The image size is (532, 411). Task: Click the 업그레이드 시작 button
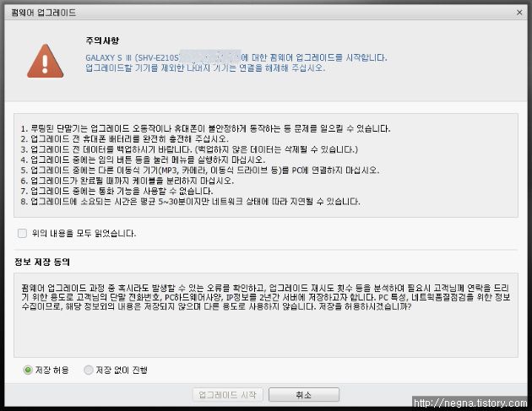point(228,395)
